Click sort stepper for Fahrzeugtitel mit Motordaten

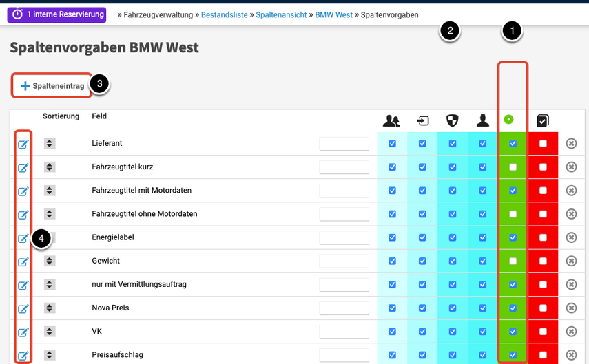click(x=50, y=191)
